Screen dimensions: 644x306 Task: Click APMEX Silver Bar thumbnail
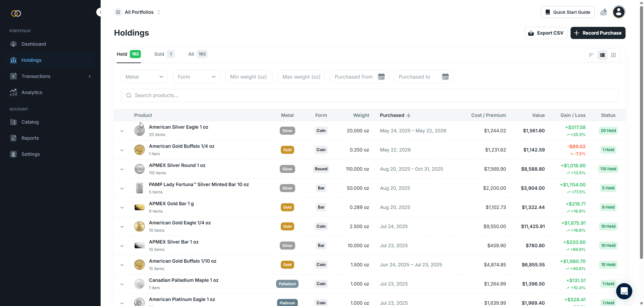click(140, 246)
